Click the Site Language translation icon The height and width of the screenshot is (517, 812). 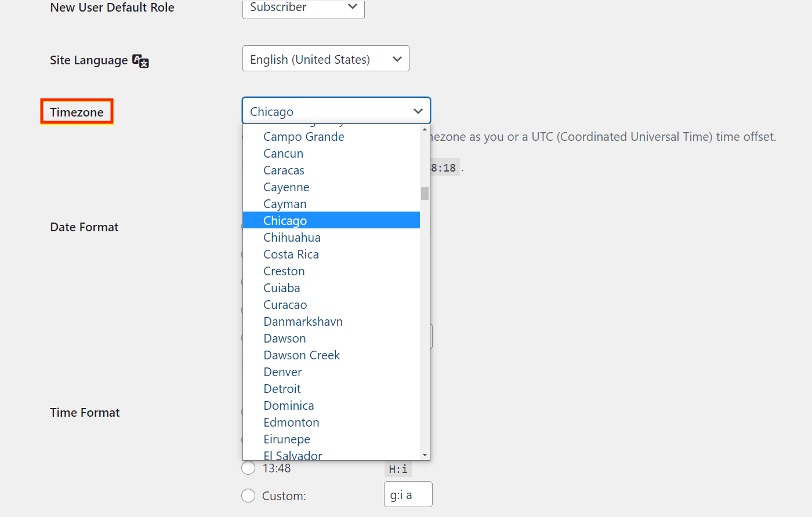pos(141,61)
